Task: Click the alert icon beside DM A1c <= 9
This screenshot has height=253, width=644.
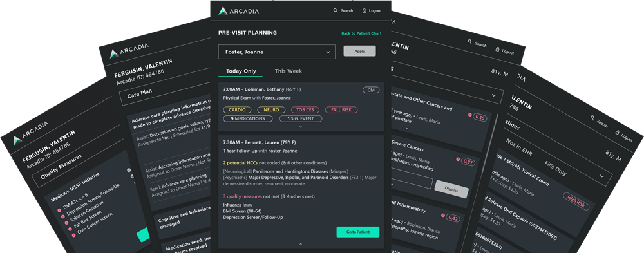Action: coord(59,211)
